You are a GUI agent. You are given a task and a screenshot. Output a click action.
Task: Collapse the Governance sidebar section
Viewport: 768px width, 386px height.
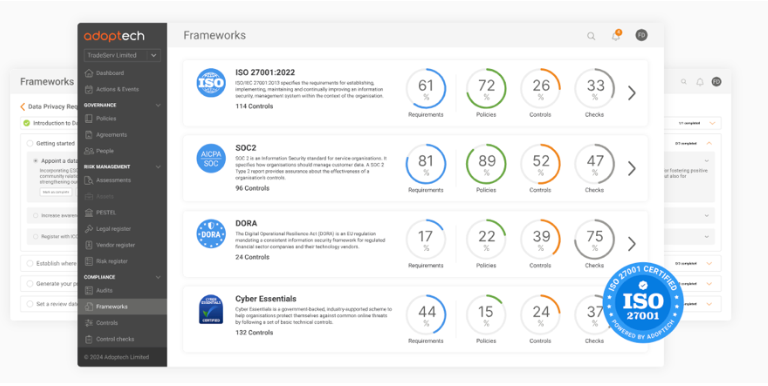158,105
